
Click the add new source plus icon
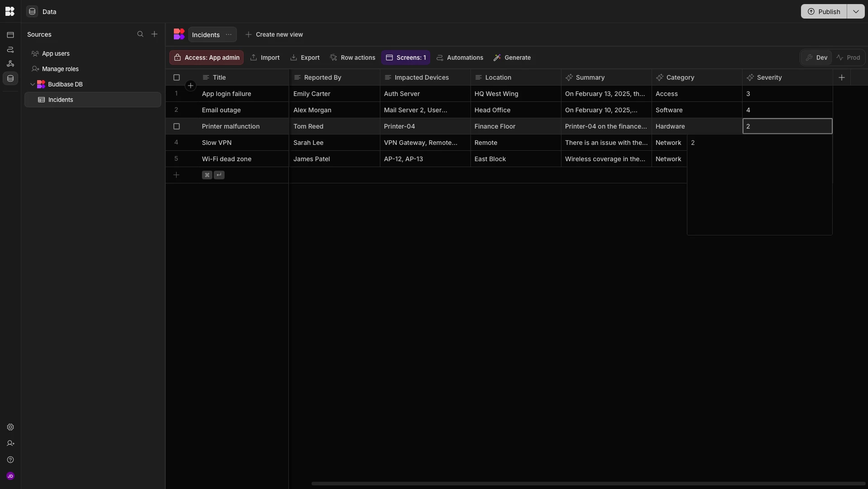[x=155, y=34]
